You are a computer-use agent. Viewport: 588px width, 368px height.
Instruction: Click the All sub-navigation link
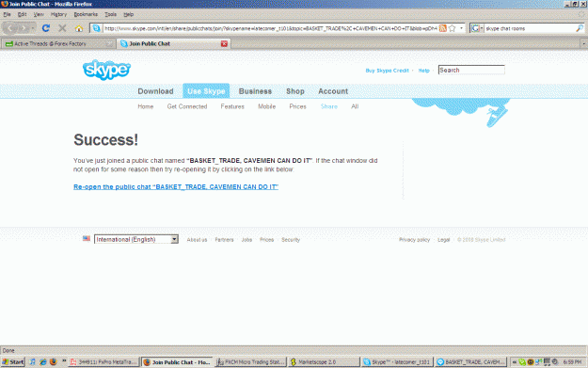point(355,106)
